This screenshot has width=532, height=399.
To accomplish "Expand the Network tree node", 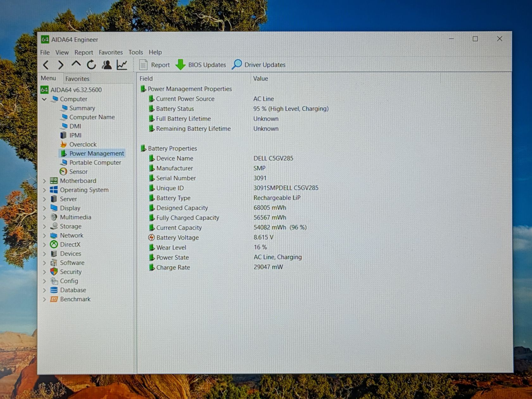I will 44,236.
